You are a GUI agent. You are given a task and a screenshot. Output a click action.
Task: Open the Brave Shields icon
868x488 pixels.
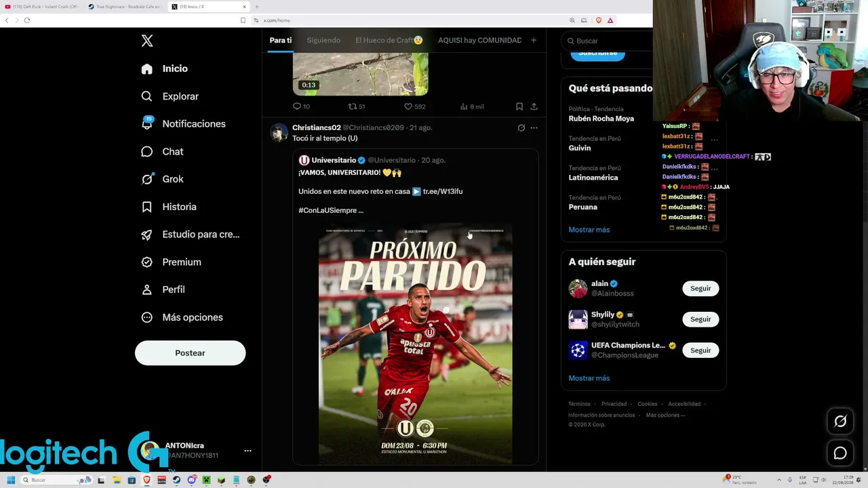tap(599, 20)
